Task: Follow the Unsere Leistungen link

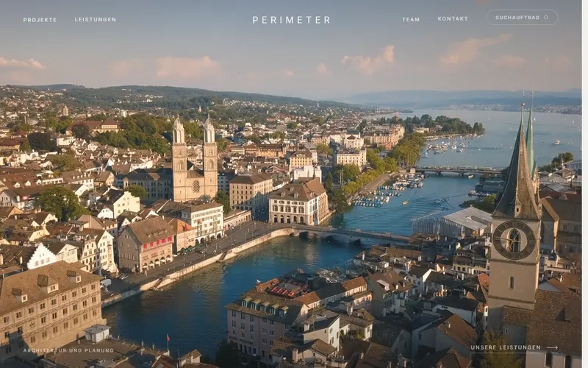Action: (x=514, y=347)
